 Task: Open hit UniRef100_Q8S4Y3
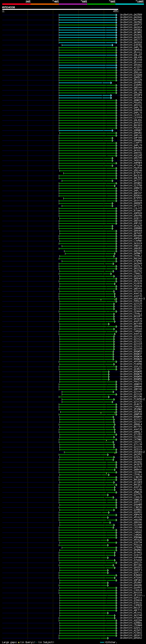click(x=131, y=635)
